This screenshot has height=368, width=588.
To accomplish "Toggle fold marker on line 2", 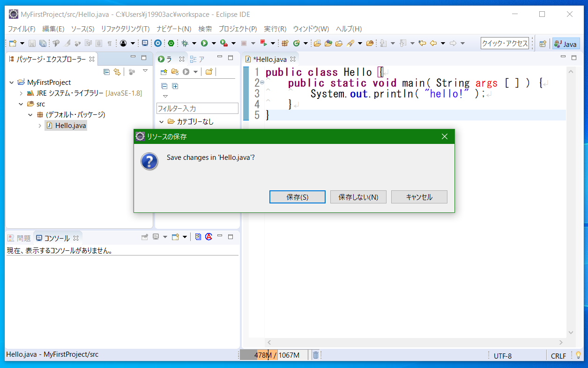I will (x=262, y=83).
